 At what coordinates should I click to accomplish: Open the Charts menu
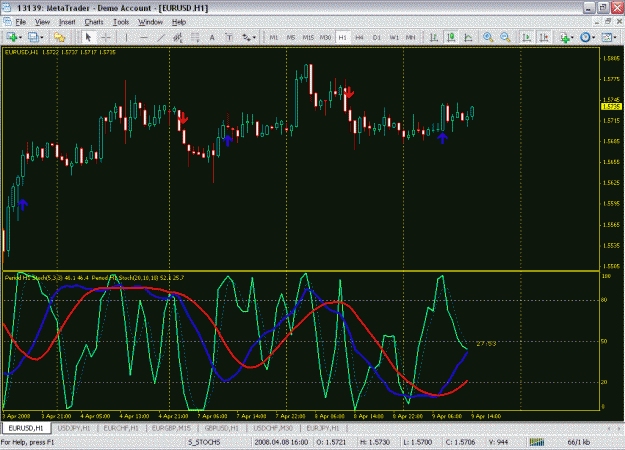click(x=94, y=22)
